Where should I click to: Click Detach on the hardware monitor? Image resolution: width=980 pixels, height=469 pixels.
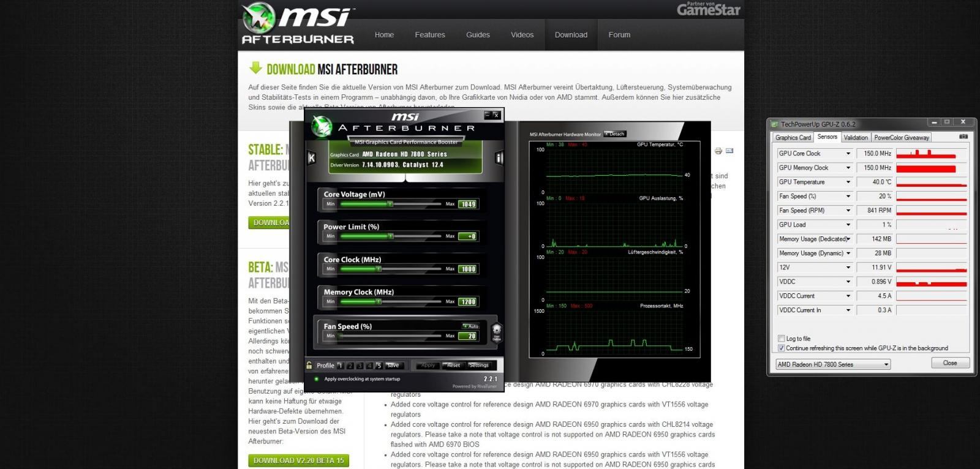point(615,134)
